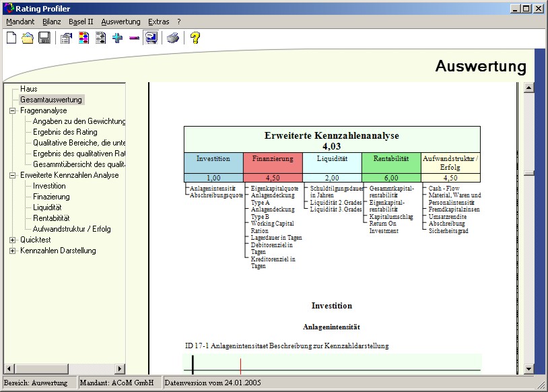Select Investition in the navigation tree

tap(49, 186)
